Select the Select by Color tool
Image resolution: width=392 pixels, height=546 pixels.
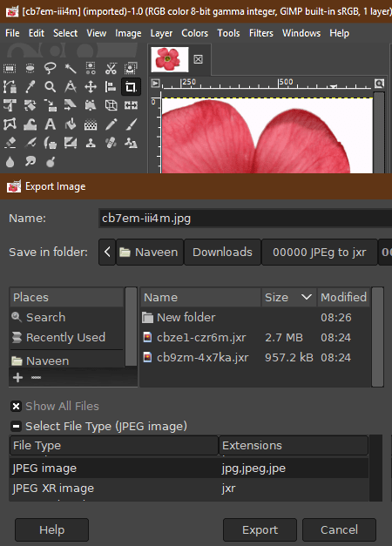pos(91,68)
